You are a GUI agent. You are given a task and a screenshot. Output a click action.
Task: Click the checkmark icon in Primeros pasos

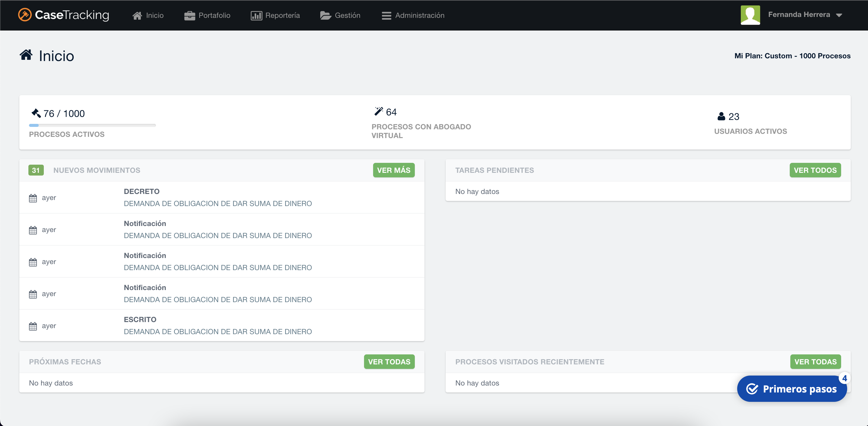pyautogui.click(x=752, y=389)
